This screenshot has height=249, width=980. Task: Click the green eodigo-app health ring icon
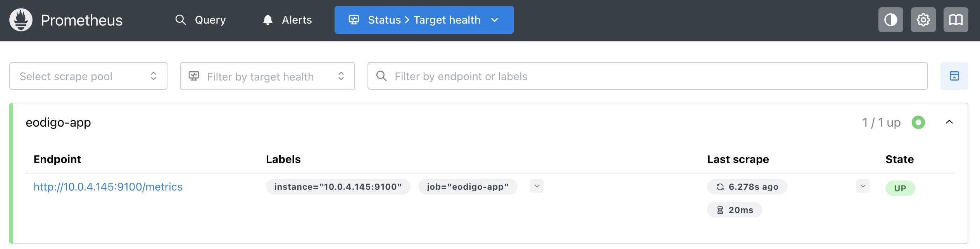(918, 122)
